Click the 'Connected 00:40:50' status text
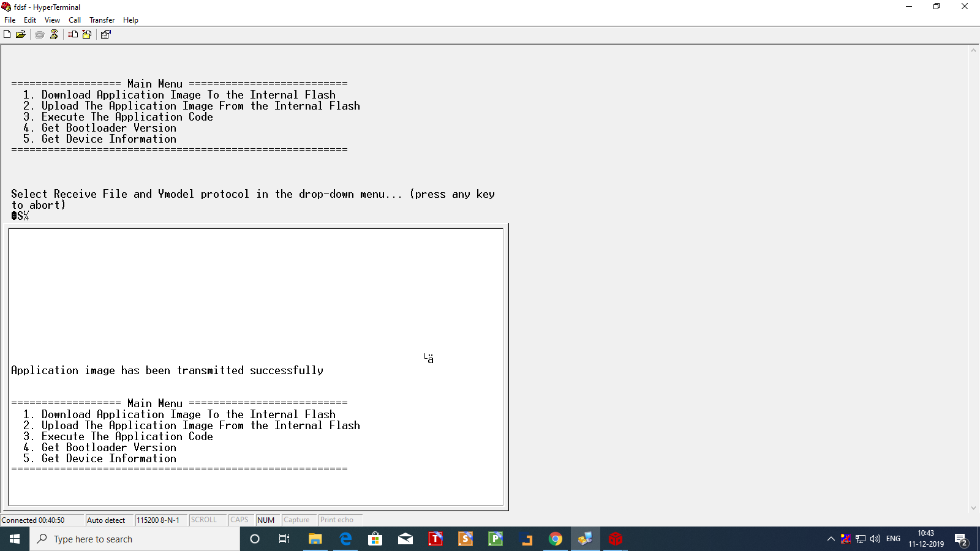The image size is (980, 551). click(x=33, y=520)
